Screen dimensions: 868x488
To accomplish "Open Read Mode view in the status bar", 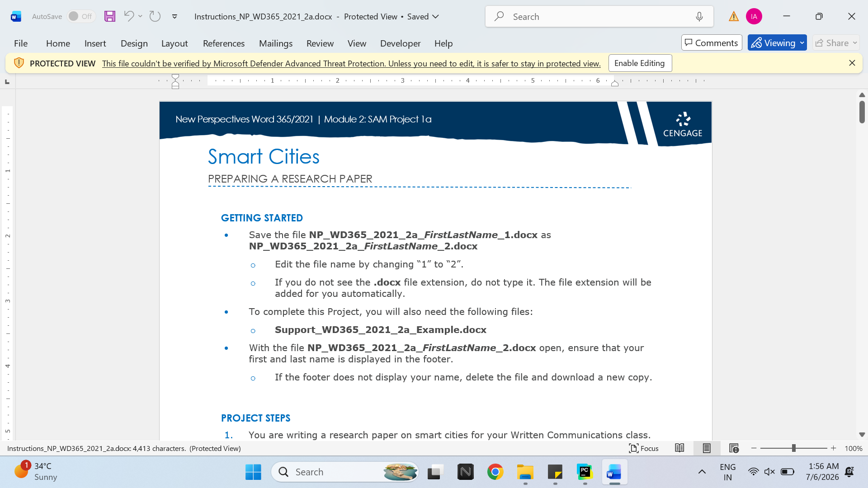I will (x=679, y=448).
